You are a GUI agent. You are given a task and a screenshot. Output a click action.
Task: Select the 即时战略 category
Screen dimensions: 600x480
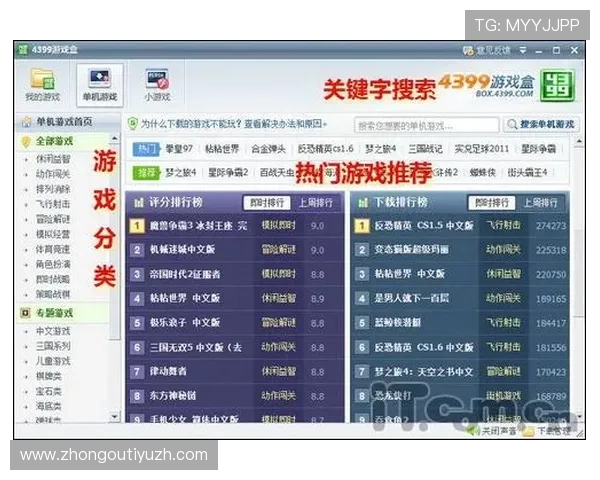pyautogui.click(x=53, y=279)
